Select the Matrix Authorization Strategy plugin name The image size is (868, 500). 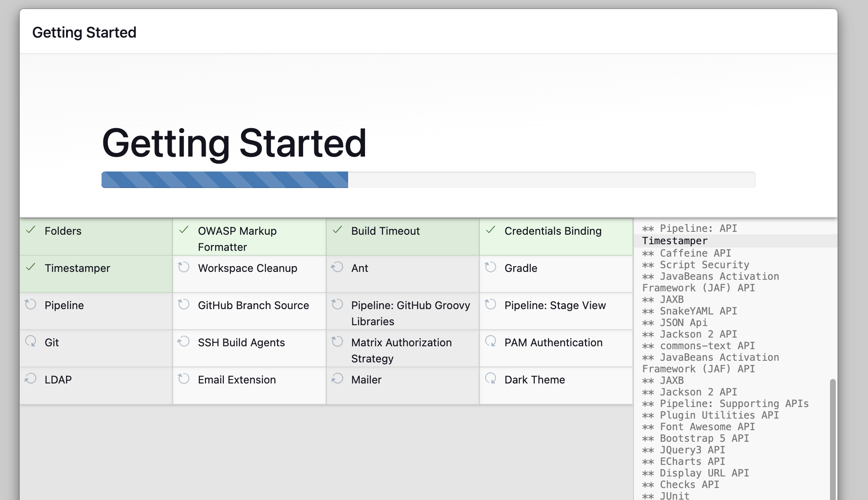(x=401, y=350)
